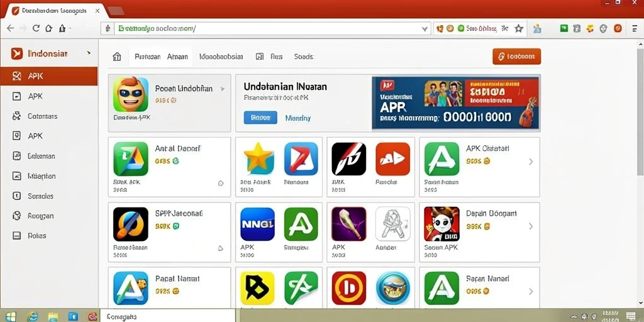This screenshot has width=644, height=322.
Task: Close the active browser tab
Action: pyautogui.click(x=97, y=11)
